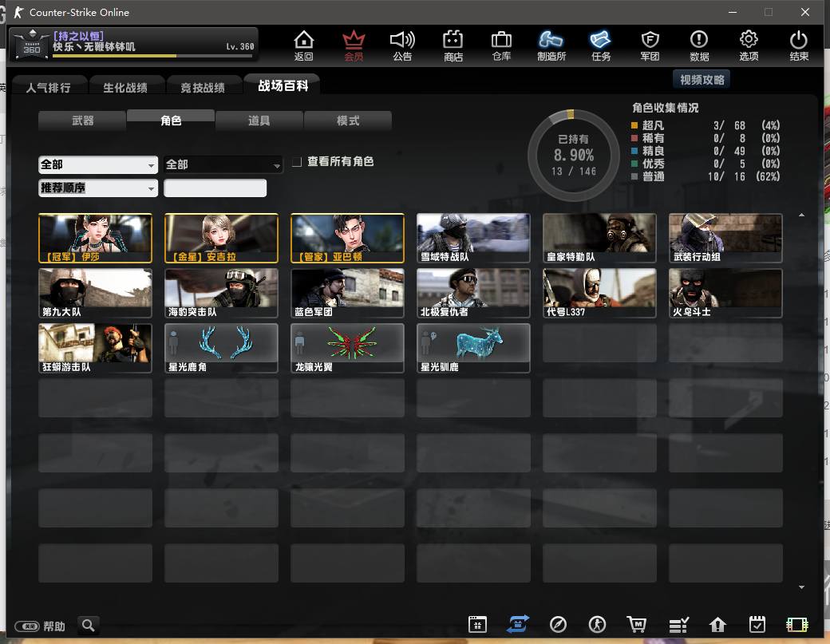The width and height of the screenshot is (830, 644).
Task: Click the 稀有 red legend swatch
Action: click(634, 138)
